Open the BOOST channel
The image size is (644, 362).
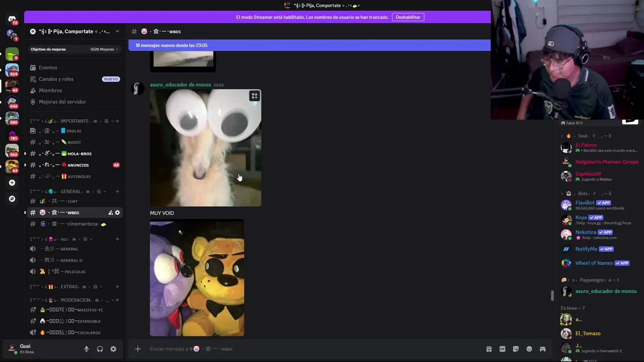(x=74, y=142)
